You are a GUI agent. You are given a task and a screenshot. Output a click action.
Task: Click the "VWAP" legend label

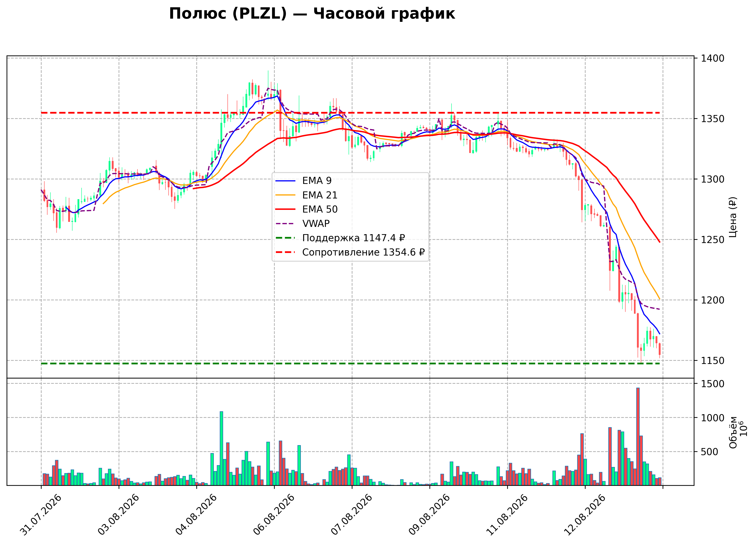click(x=316, y=224)
